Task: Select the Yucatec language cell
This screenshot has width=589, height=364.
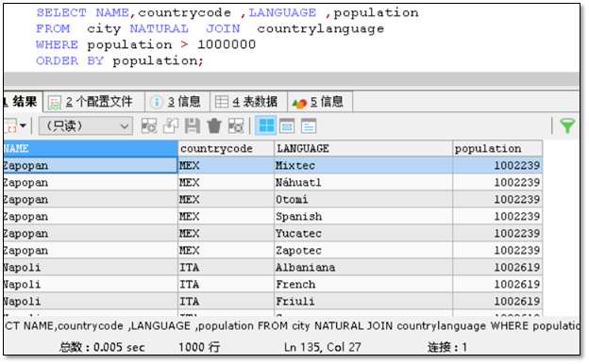Action: click(x=363, y=234)
